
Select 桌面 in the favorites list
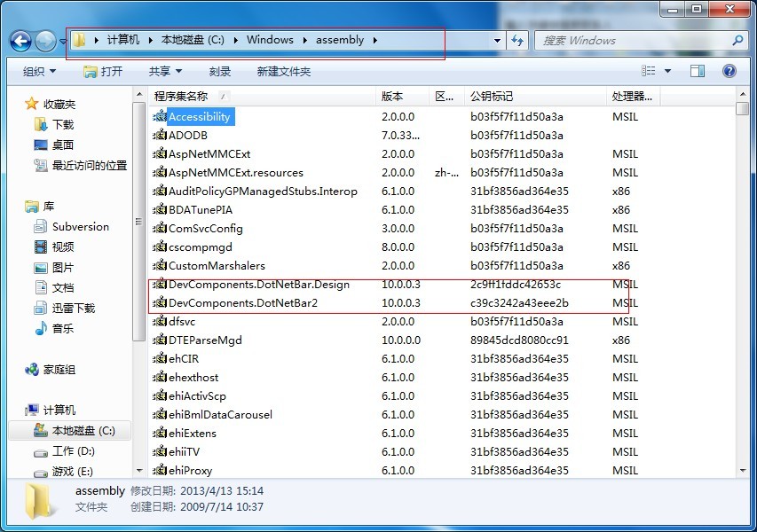tap(63, 145)
